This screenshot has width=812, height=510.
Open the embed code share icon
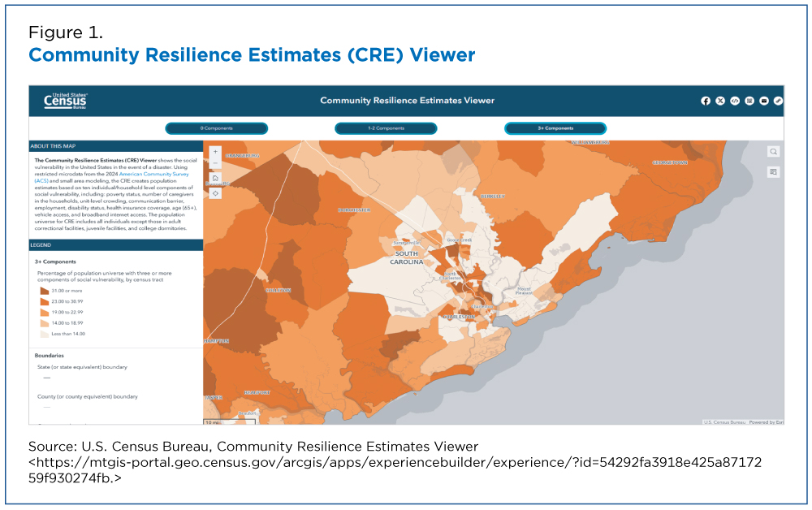tap(735, 101)
